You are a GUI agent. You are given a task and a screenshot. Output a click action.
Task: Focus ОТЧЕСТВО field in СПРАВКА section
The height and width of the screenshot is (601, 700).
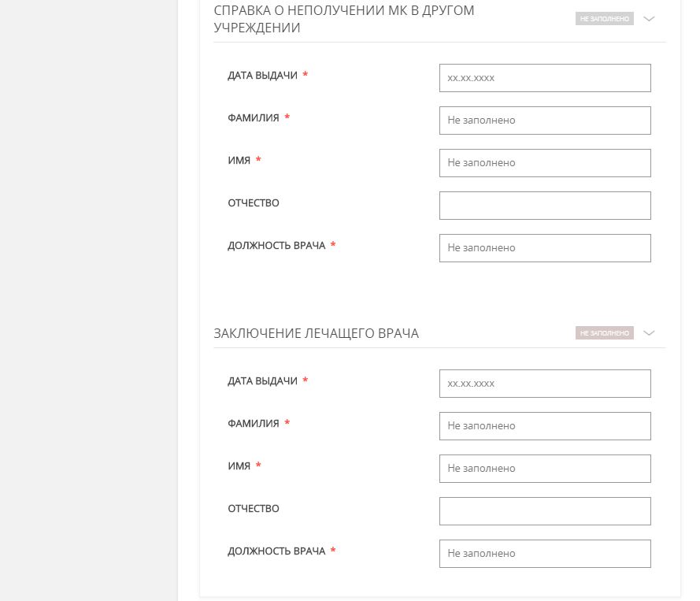pos(545,206)
